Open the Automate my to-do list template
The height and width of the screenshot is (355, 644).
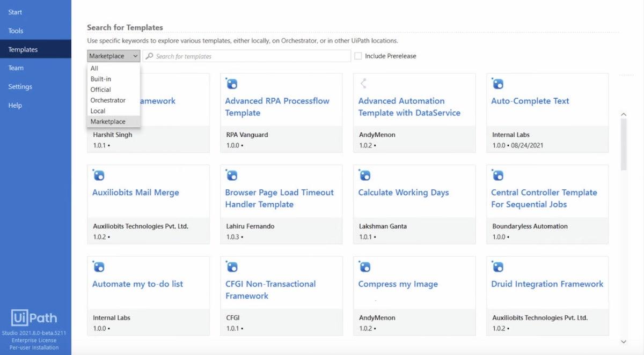tap(137, 284)
